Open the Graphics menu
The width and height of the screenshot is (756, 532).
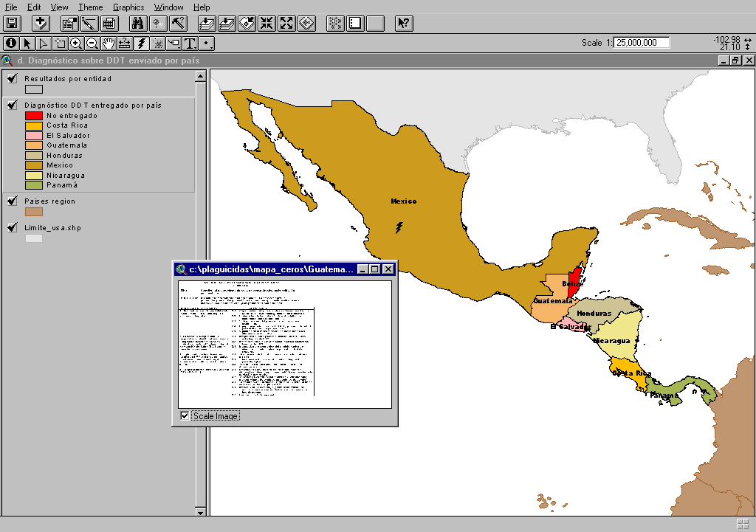point(128,7)
